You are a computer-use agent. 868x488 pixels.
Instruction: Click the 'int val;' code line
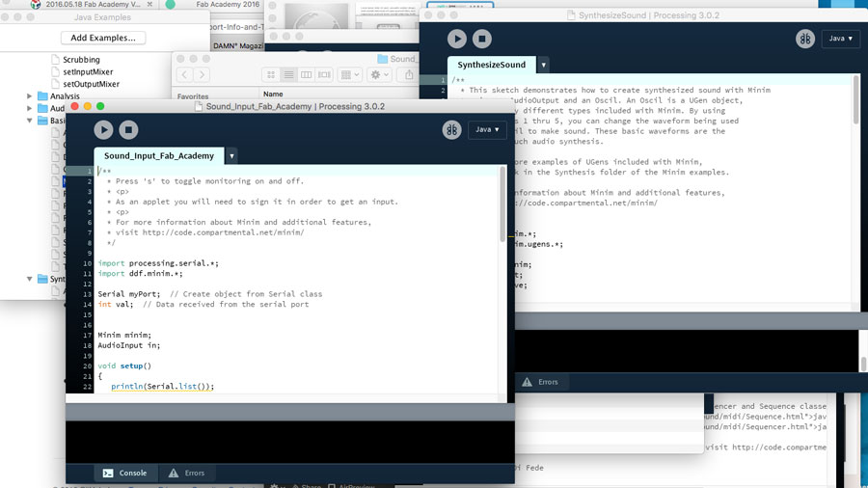(x=116, y=305)
